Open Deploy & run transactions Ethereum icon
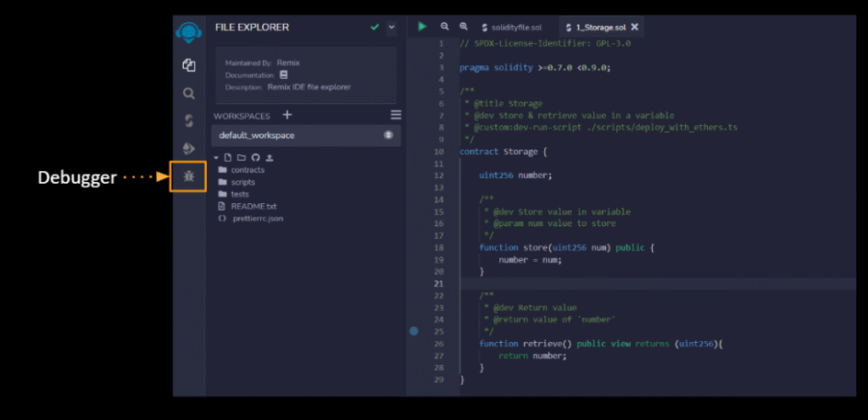Screen dimensions: 868x420 pos(189,149)
